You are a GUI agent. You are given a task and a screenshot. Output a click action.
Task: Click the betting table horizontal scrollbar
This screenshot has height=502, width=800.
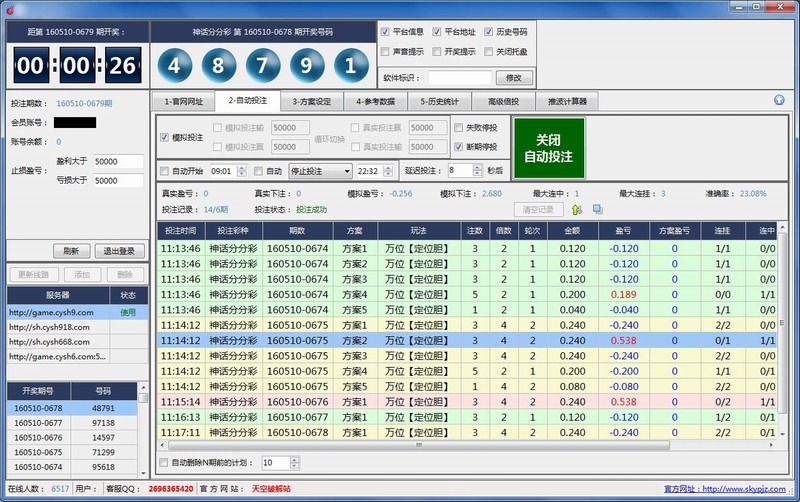(x=460, y=445)
